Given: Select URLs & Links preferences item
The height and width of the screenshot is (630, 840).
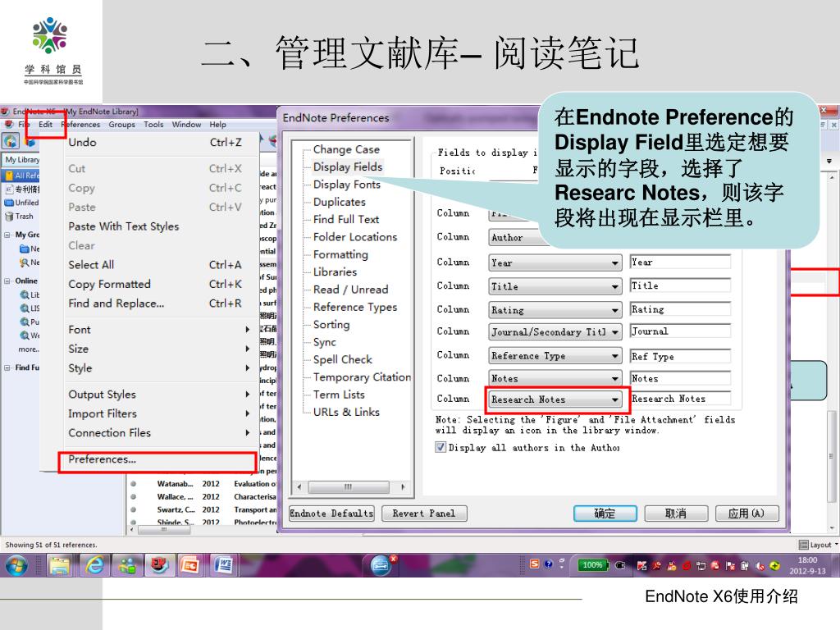Looking at the screenshot, I should click(x=346, y=412).
